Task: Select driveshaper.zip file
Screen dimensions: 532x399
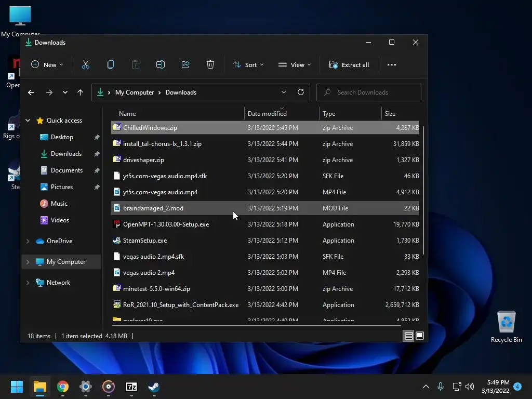Action: click(264, 160)
